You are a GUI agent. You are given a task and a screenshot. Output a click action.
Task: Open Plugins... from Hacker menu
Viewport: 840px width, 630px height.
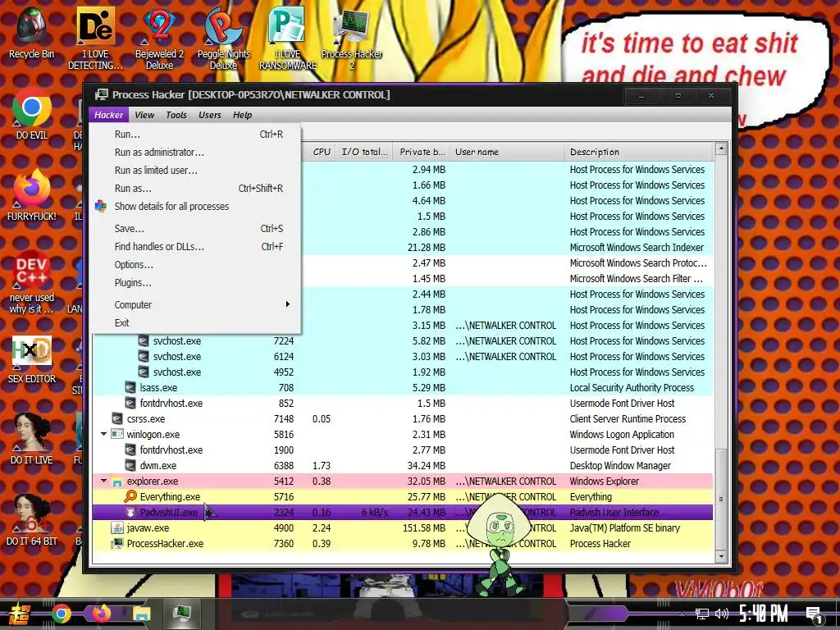click(x=195, y=283)
